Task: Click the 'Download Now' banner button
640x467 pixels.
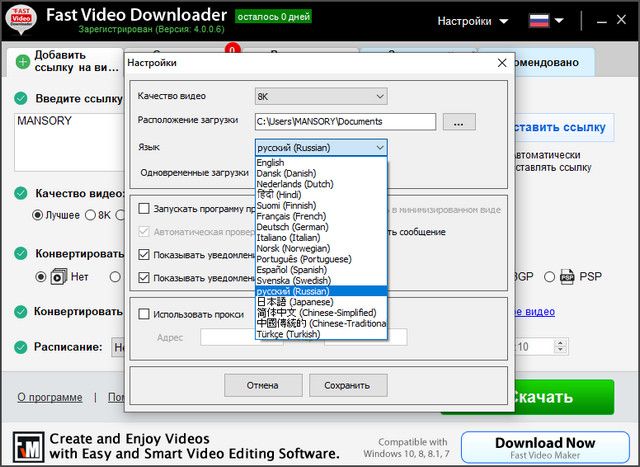Action: [545, 447]
